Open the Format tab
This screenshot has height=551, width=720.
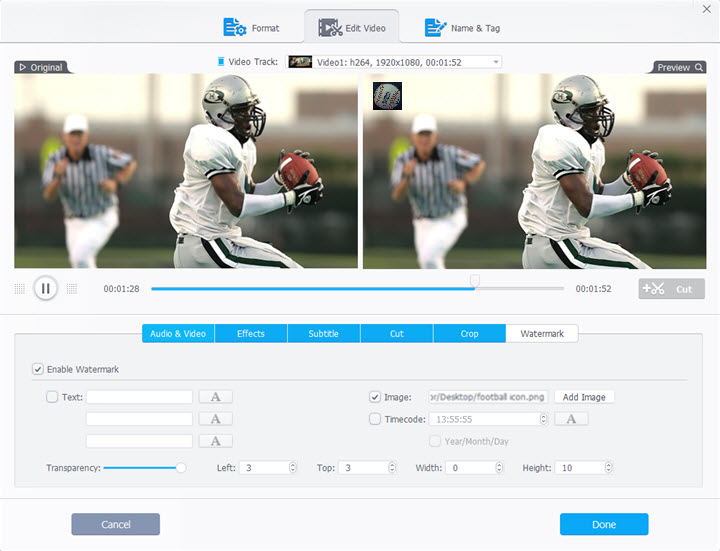pyautogui.click(x=251, y=28)
